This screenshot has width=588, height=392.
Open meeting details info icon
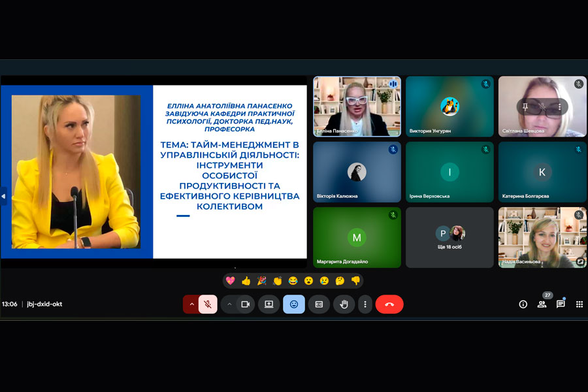coord(523,304)
